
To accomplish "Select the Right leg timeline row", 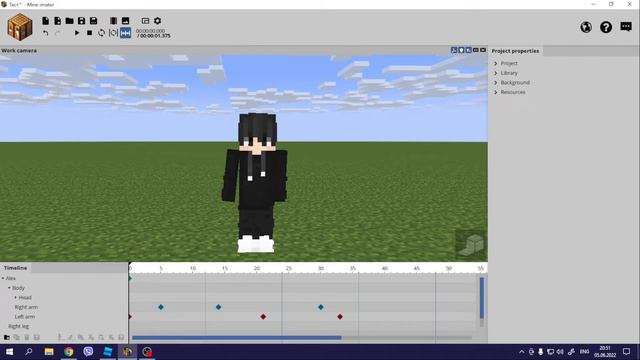I will coord(18,327).
